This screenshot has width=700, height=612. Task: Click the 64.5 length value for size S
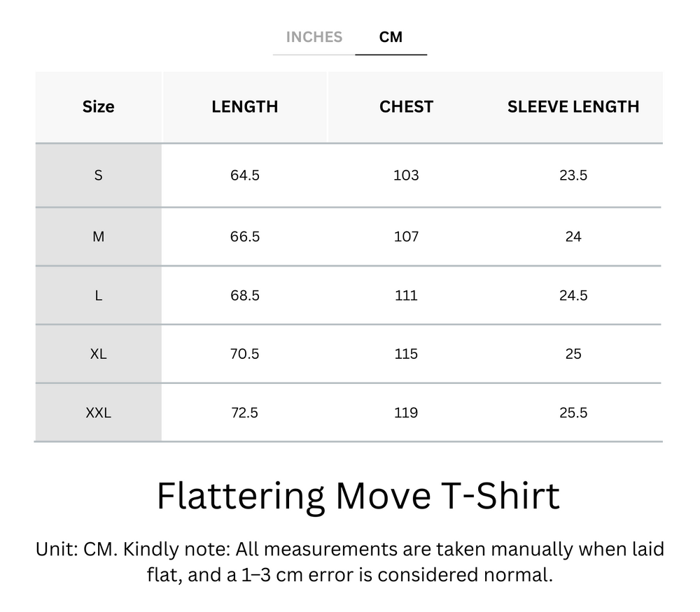[245, 175]
